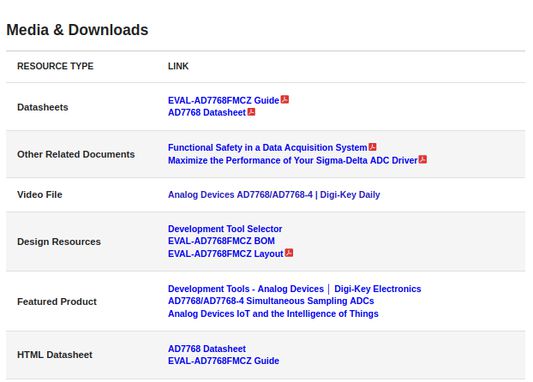Image resolution: width=533 pixels, height=382 pixels.
Task: Open the EVAL-AD7768FMCZ Guide under Datasheets
Action: click(223, 100)
